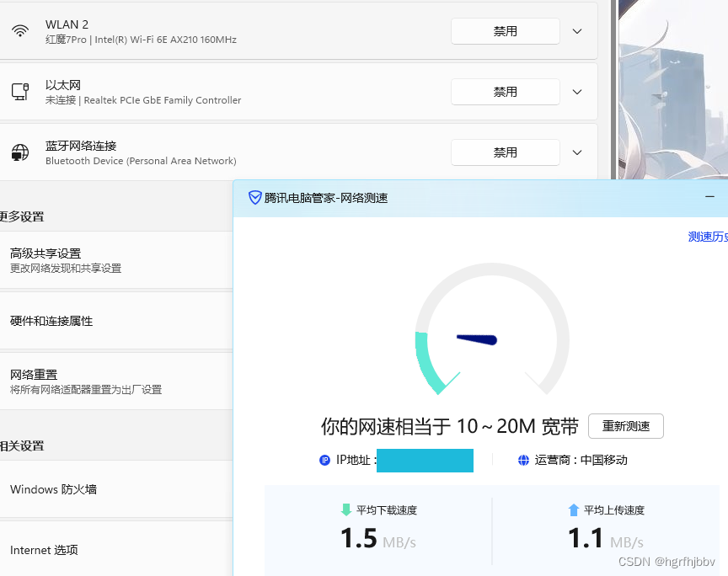Image resolution: width=728 pixels, height=576 pixels.
Task: Expand the WLAN 2 details chevron
Action: pyautogui.click(x=577, y=31)
